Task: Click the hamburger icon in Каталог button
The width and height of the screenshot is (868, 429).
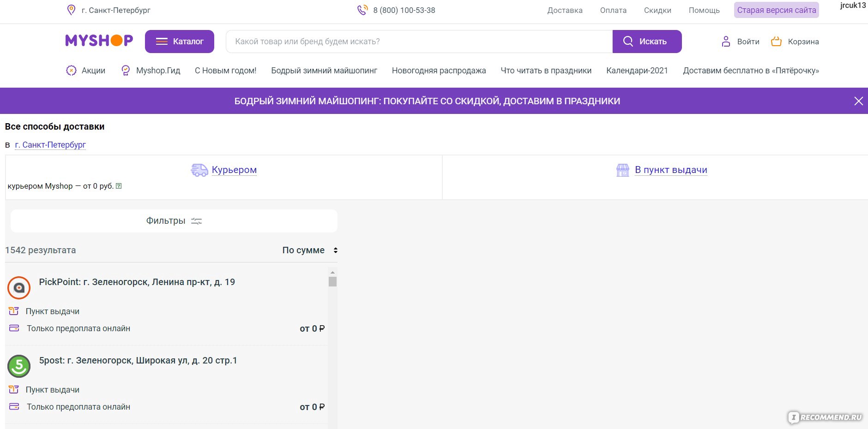Action: [162, 42]
